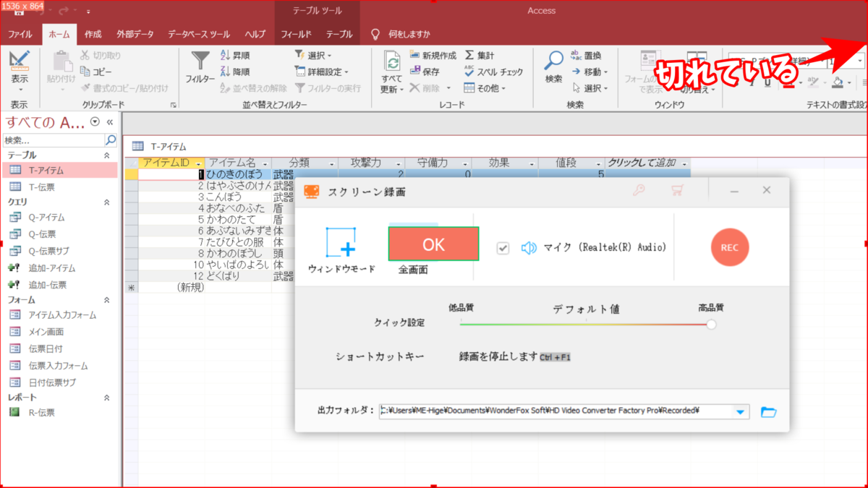
Task: Click the navigation pane search magnifier icon
Action: pyautogui.click(x=111, y=140)
